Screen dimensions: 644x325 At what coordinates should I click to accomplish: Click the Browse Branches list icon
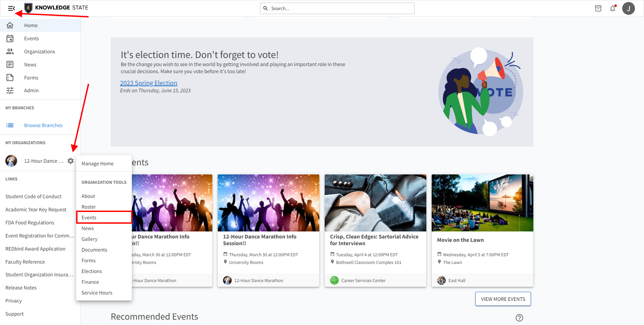point(10,125)
